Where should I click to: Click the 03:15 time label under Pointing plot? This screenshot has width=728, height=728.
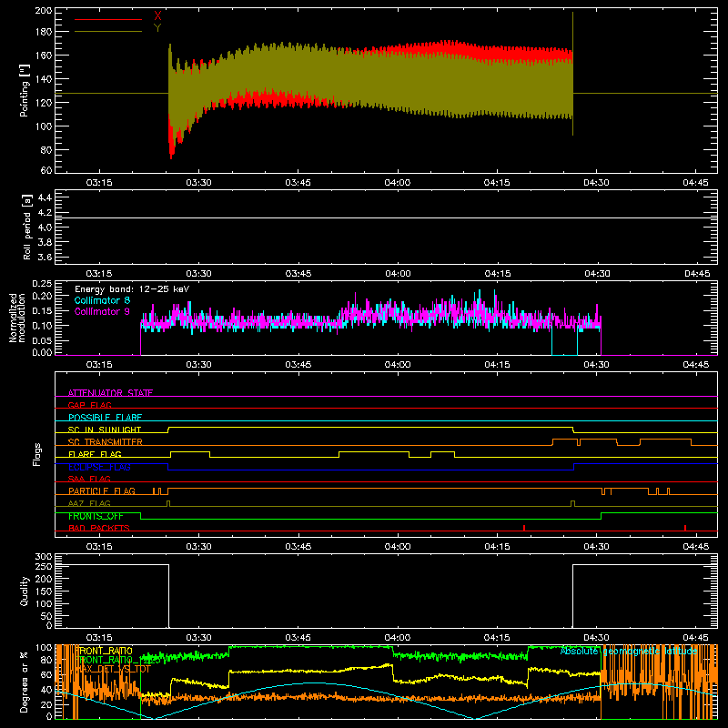pos(99,183)
